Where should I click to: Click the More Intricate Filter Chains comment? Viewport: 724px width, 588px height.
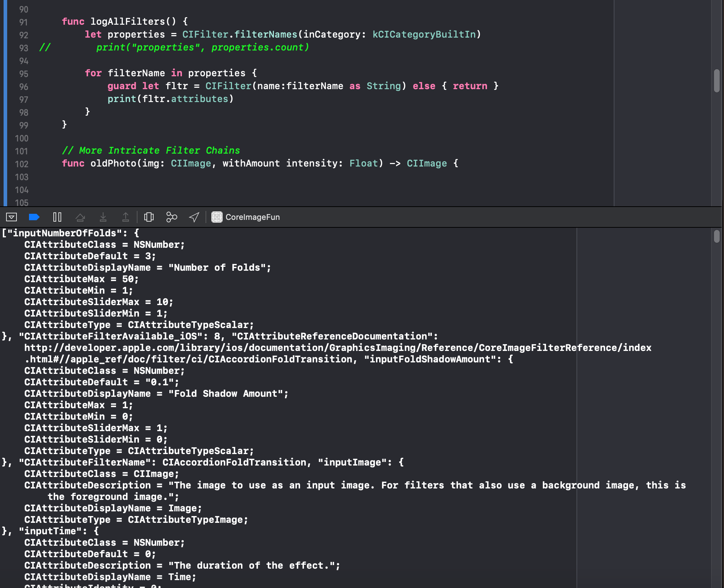(151, 150)
